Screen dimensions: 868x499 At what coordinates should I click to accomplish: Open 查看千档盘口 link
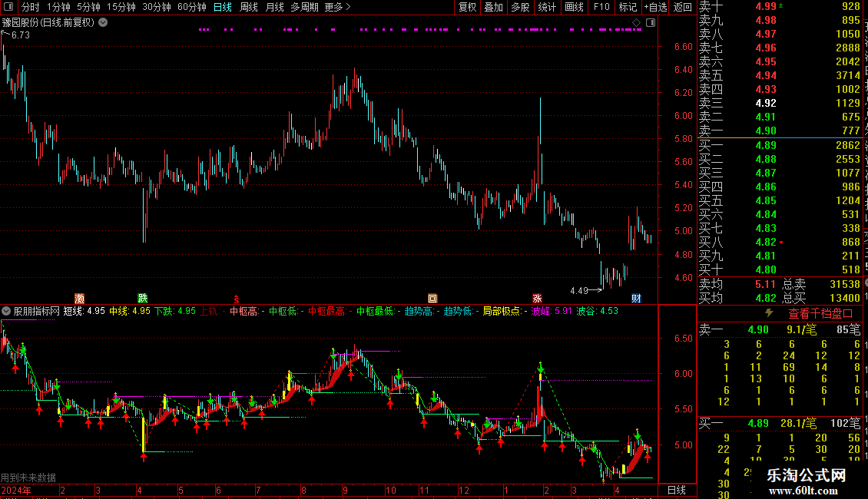click(820, 314)
